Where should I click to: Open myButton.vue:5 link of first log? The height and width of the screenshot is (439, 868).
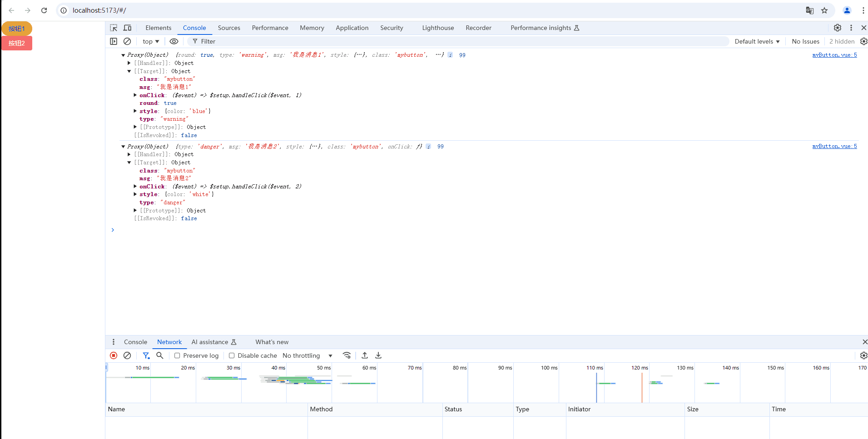coord(834,55)
